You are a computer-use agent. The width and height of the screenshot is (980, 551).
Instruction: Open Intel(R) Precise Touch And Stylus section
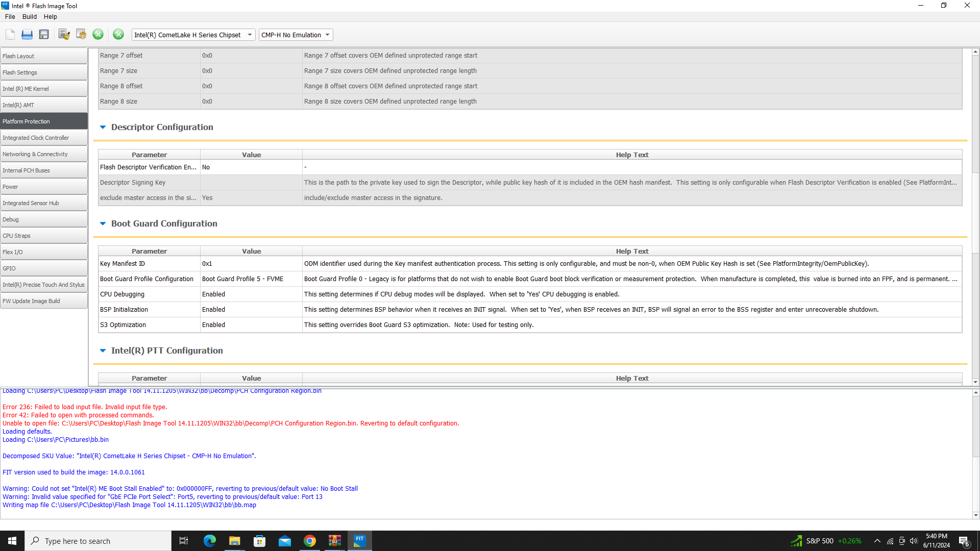44,285
